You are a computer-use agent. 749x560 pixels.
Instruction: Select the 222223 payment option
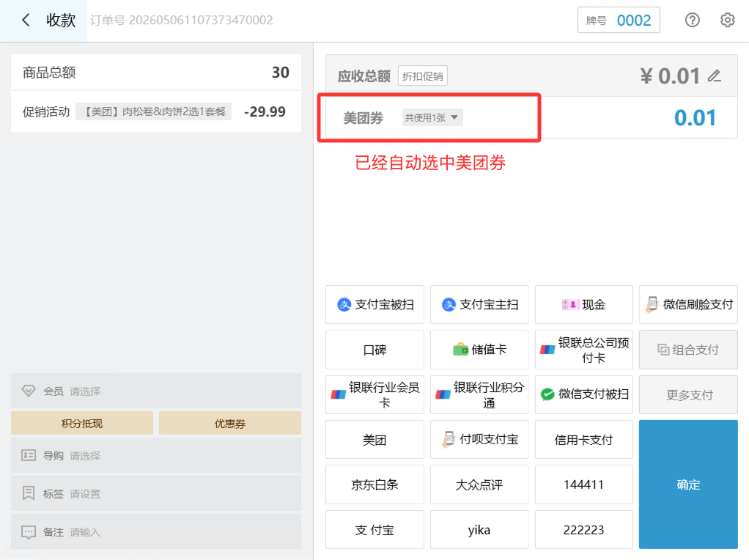[x=583, y=530]
